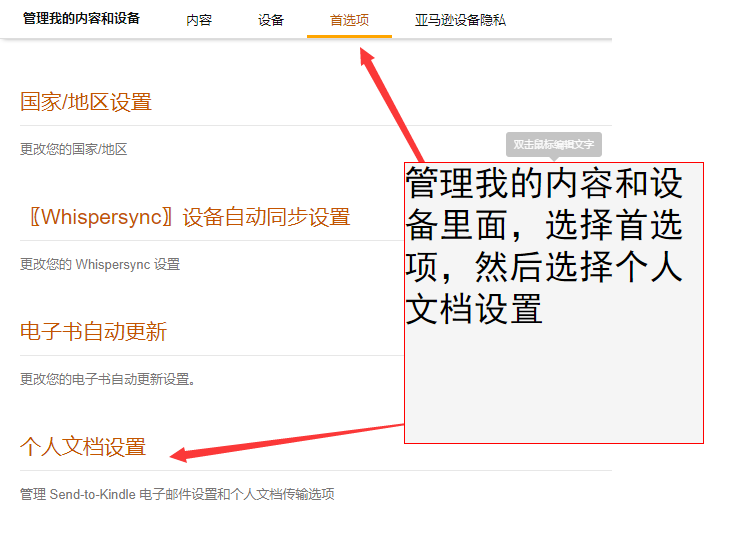Open the 个人文档设置 section

click(x=83, y=447)
